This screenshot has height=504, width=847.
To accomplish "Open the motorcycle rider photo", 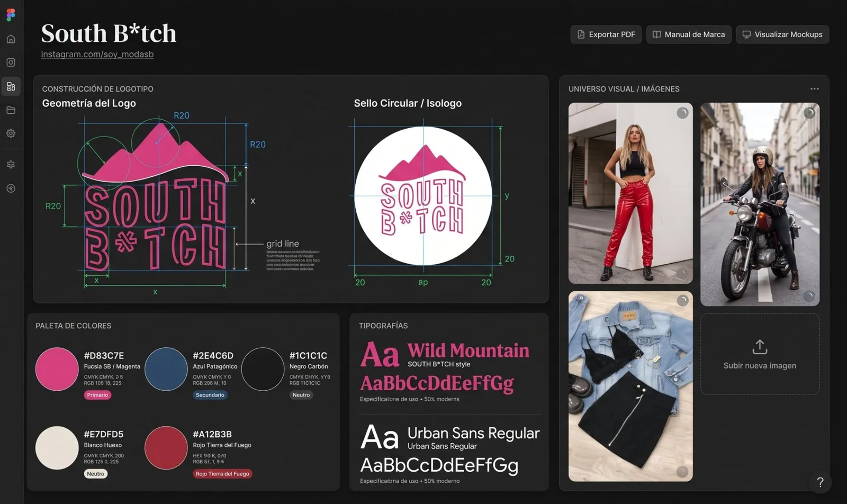I will 760,204.
